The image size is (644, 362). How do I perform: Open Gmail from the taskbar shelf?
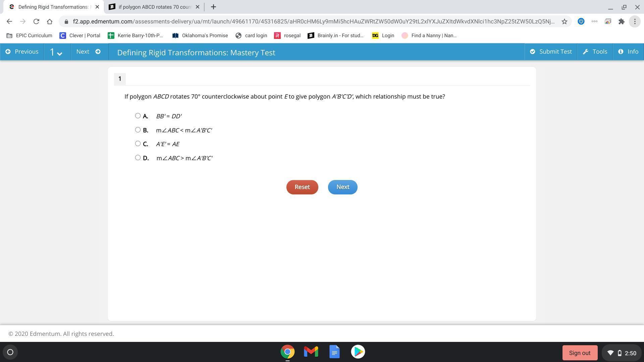(311, 352)
